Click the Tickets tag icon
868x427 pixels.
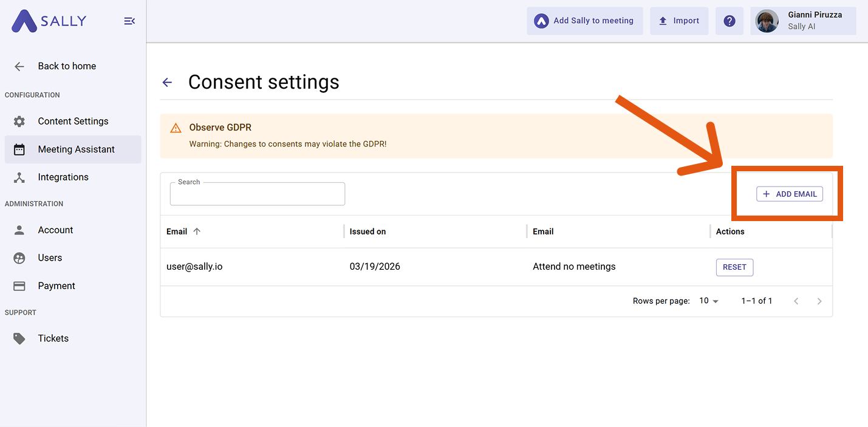coord(19,339)
